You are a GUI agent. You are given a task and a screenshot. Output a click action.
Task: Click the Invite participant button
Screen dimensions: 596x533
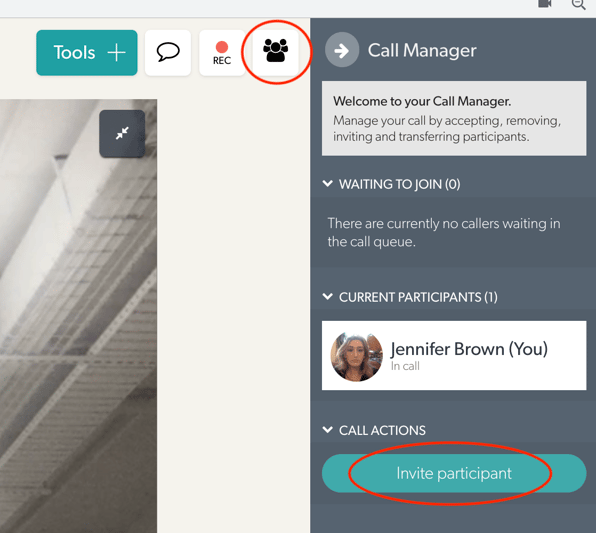point(454,473)
